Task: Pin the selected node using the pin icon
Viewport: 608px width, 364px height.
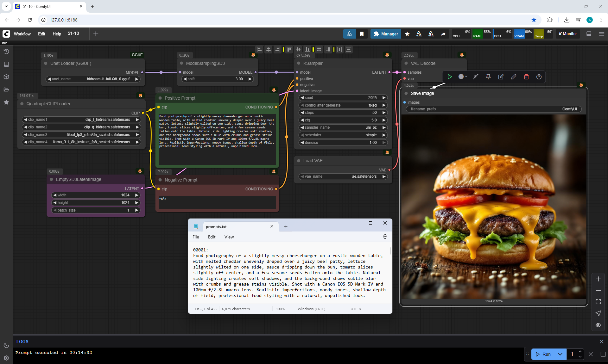Action: 488,77
